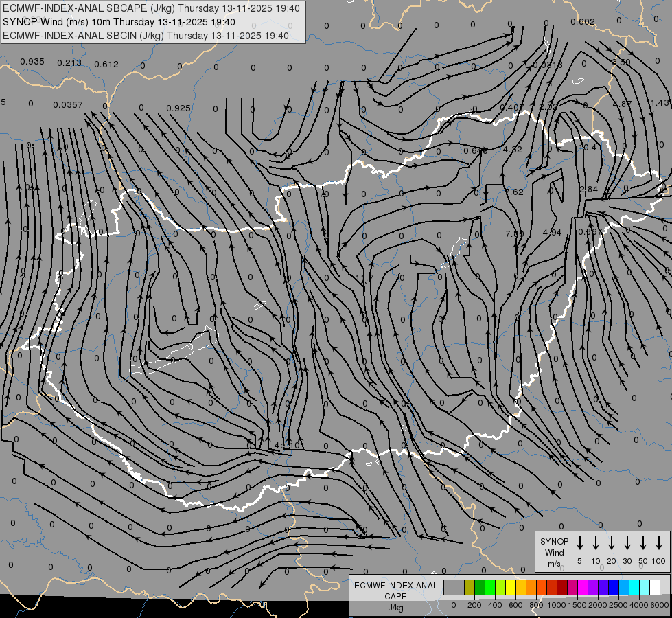Screen dimensions: 672x618
Task: Click the 4e-10 value on the map
Action: point(287,446)
